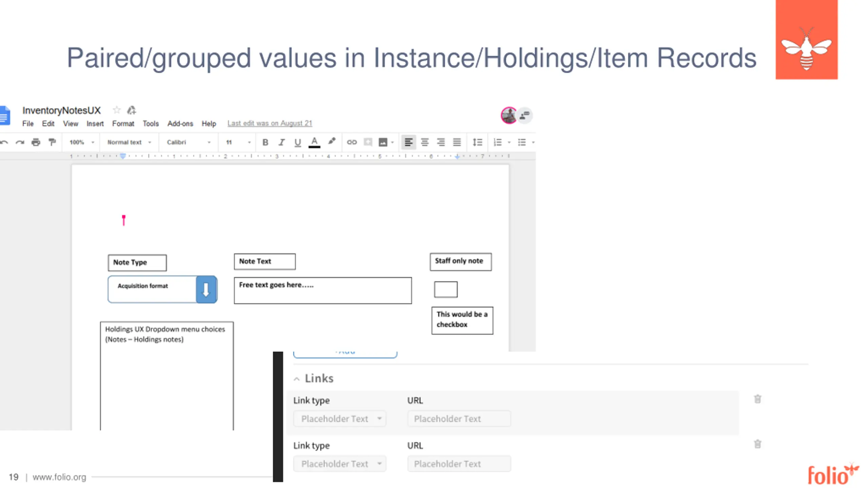Click the InventoryNotesUX document title
The image size is (868, 488).
(x=61, y=110)
